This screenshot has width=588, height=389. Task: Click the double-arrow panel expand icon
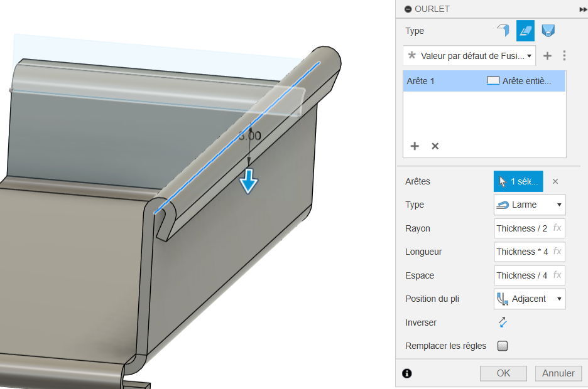[x=582, y=9]
